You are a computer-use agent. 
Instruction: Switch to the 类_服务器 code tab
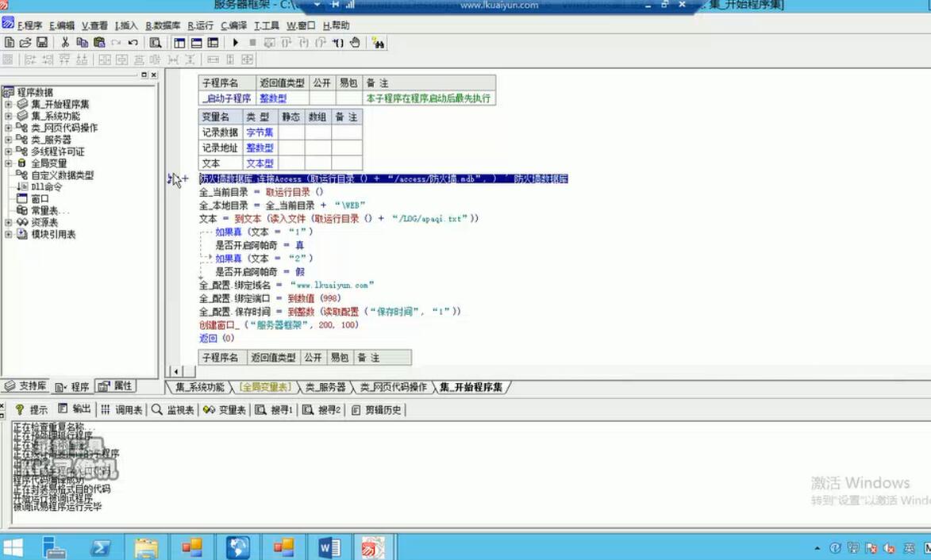[325, 388]
